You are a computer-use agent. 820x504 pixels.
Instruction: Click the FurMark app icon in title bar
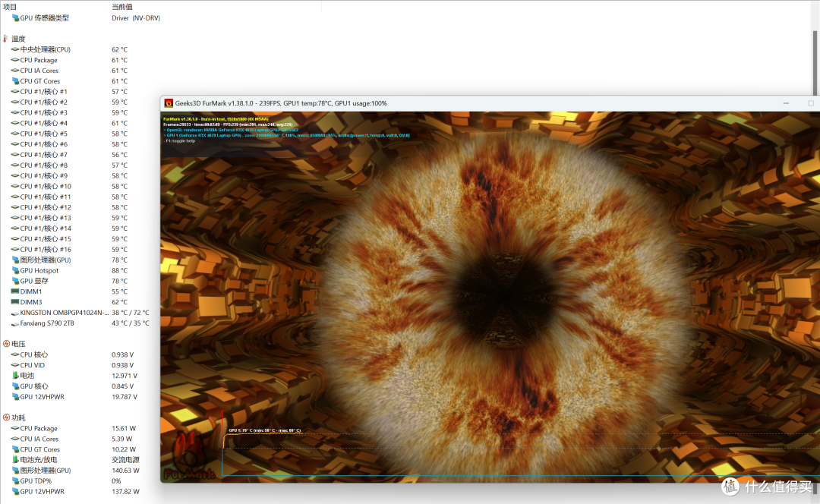point(168,103)
